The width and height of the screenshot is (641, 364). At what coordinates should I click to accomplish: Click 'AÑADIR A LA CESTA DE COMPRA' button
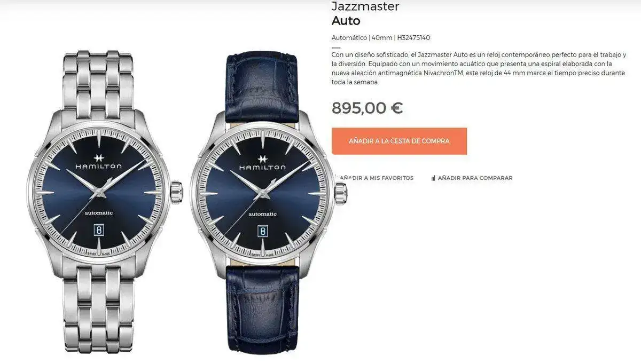(399, 141)
